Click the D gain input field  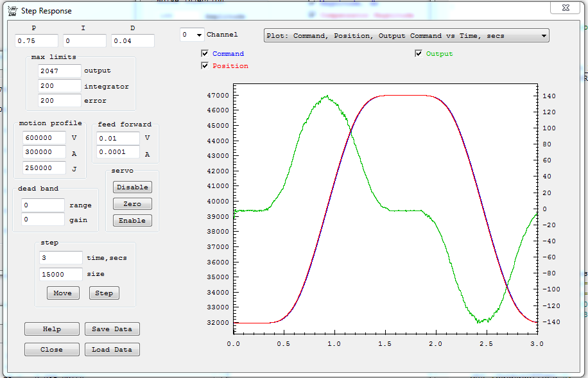[132, 41]
